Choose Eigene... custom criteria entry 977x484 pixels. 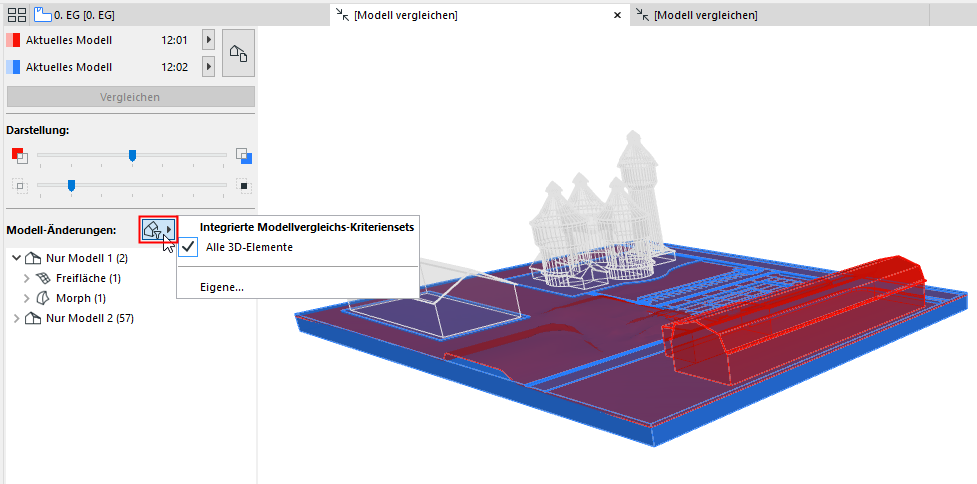(x=221, y=287)
